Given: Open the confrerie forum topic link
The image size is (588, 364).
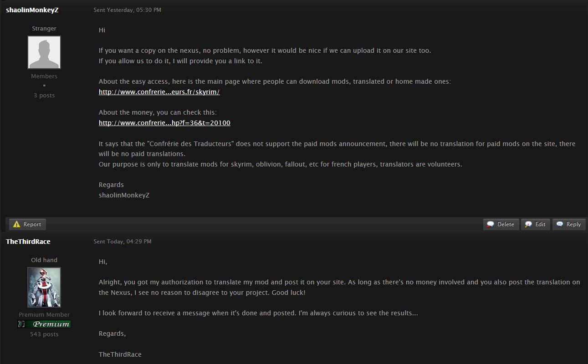Looking at the screenshot, I should [x=164, y=123].
